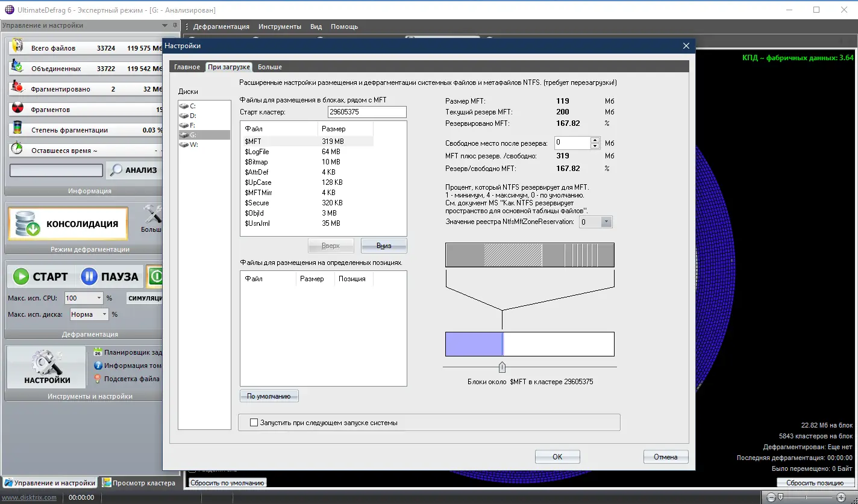Click into the Старт кластер input field
The width and height of the screenshot is (858, 504).
(366, 112)
